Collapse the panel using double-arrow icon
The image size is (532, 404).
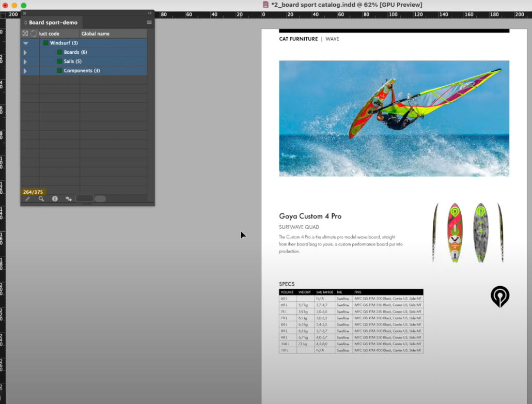tap(150, 13)
